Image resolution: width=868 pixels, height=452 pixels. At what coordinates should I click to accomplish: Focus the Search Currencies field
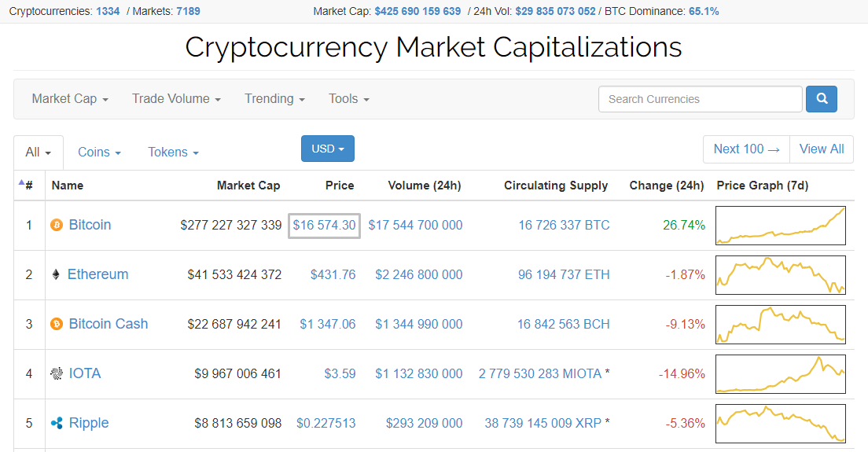coord(701,99)
